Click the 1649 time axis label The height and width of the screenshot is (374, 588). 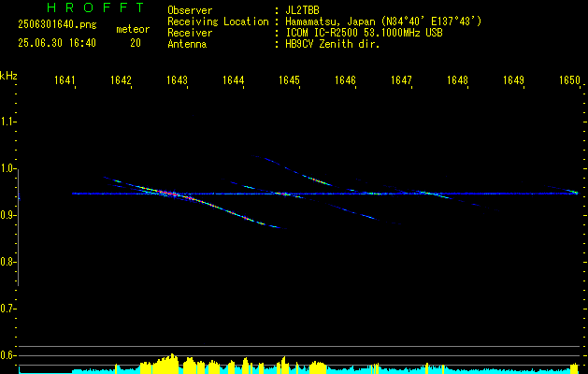[x=513, y=80]
